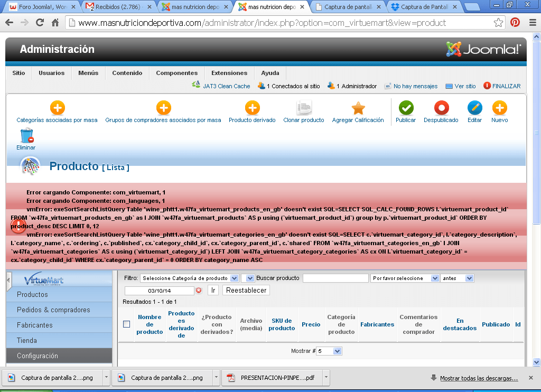This screenshot has width=541, height=392.
Task: Click the Agregar Calificación star icon
Action: tap(358, 108)
